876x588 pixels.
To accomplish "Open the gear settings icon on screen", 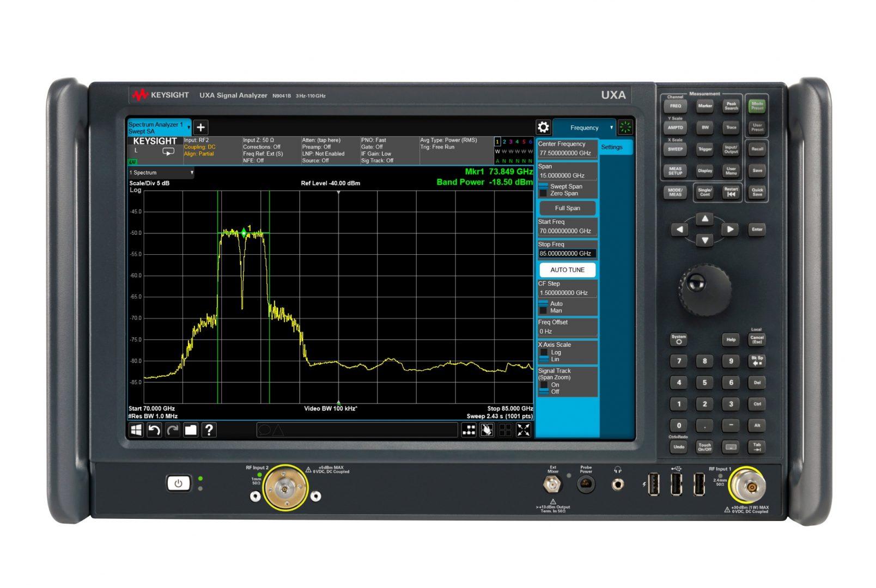I will pyautogui.click(x=543, y=127).
